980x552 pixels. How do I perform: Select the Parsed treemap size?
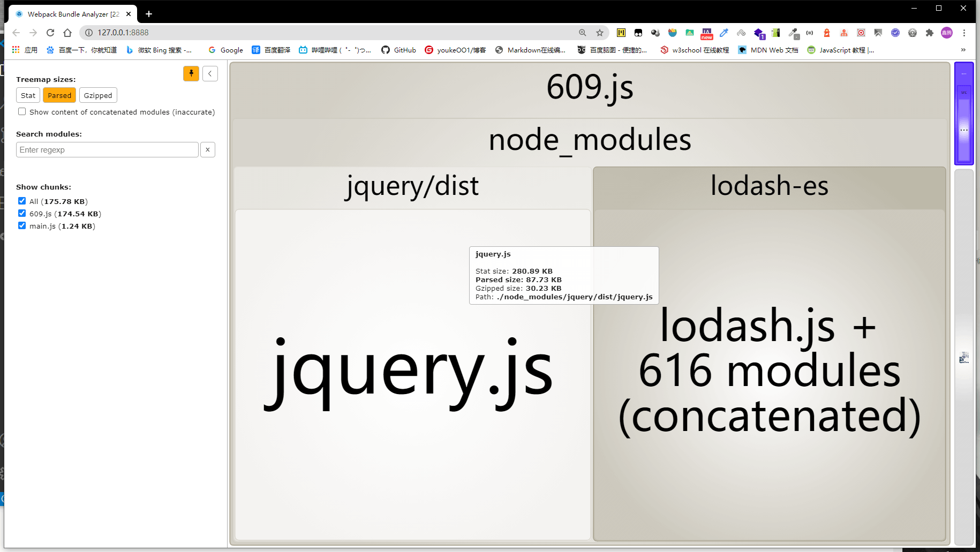point(59,95)
